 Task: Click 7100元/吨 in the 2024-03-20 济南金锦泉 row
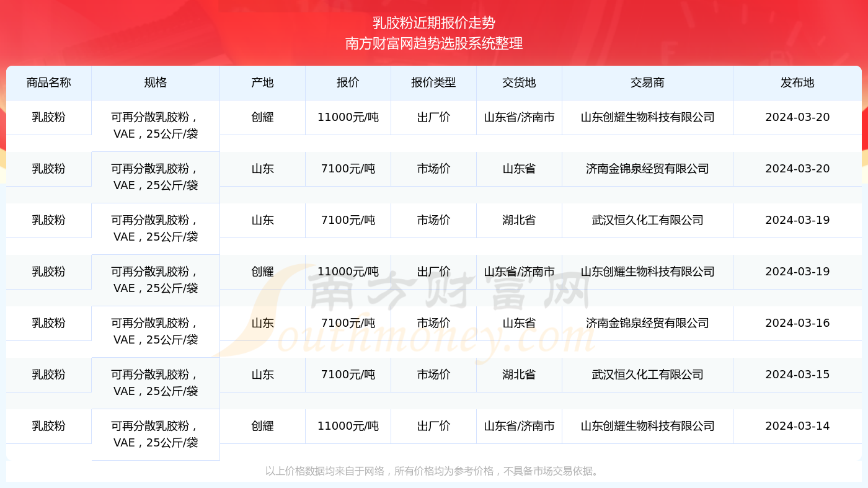point(348,169)
